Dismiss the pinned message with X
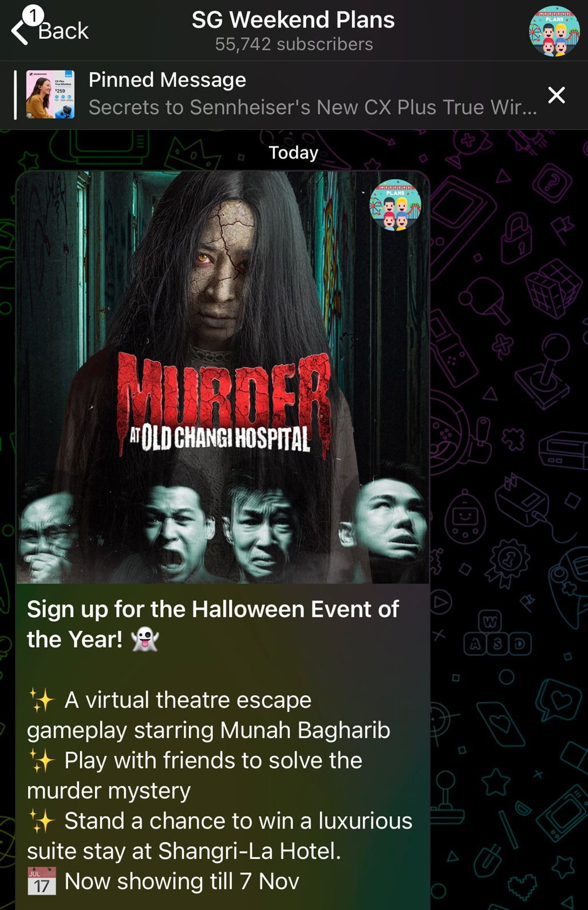 coord(557,95)
